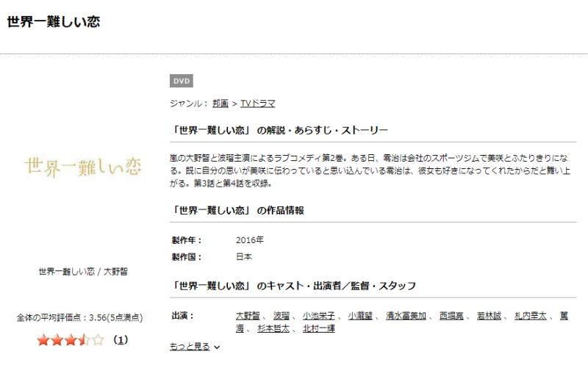
Task: Select the cast member 波瑠
Action: click(282, 316)
